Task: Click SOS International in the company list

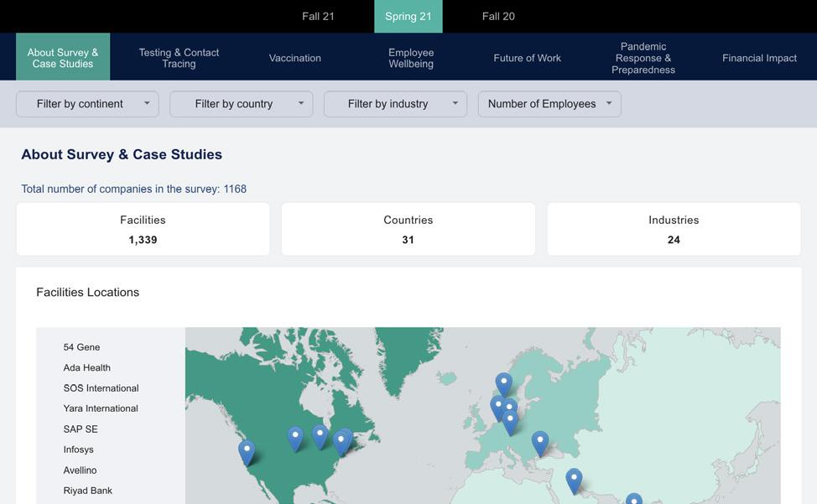Action: point(101,388)
